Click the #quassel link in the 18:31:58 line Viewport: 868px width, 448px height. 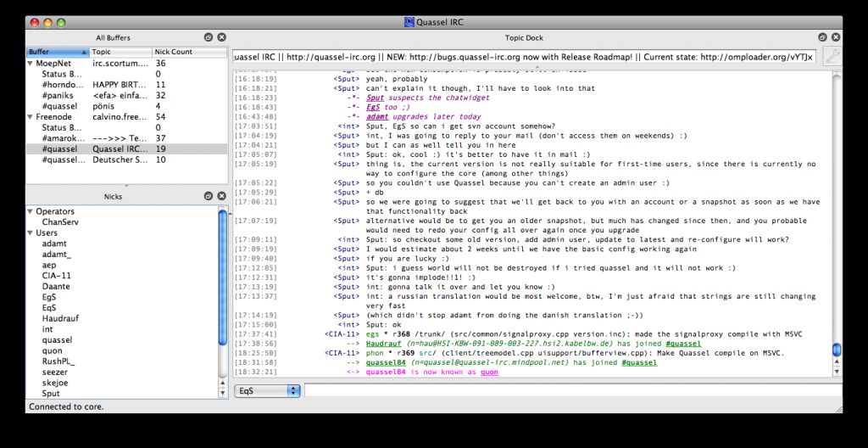pyautogui.click(x=639, y=362)
